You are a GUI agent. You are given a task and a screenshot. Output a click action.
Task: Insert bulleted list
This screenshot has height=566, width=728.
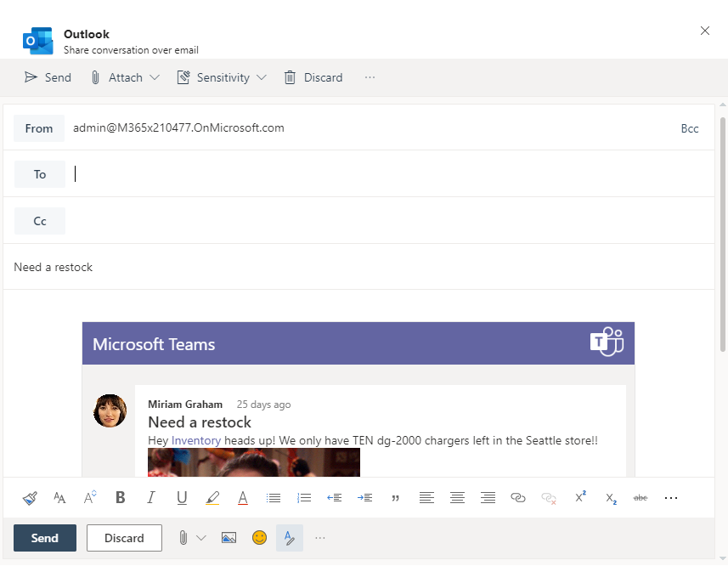tap(274, 498)
